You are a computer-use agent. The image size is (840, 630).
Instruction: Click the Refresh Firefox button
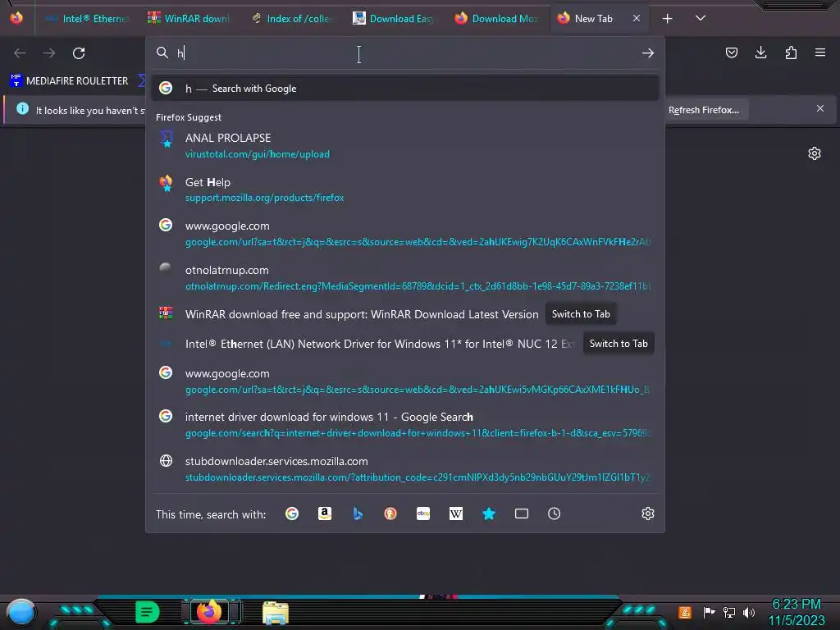tap(704, 110)
